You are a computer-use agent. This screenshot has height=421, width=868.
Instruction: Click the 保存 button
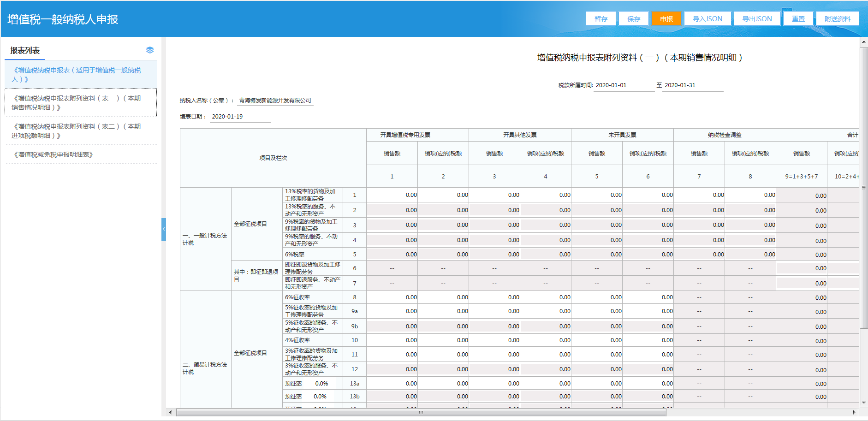(634, 19)
